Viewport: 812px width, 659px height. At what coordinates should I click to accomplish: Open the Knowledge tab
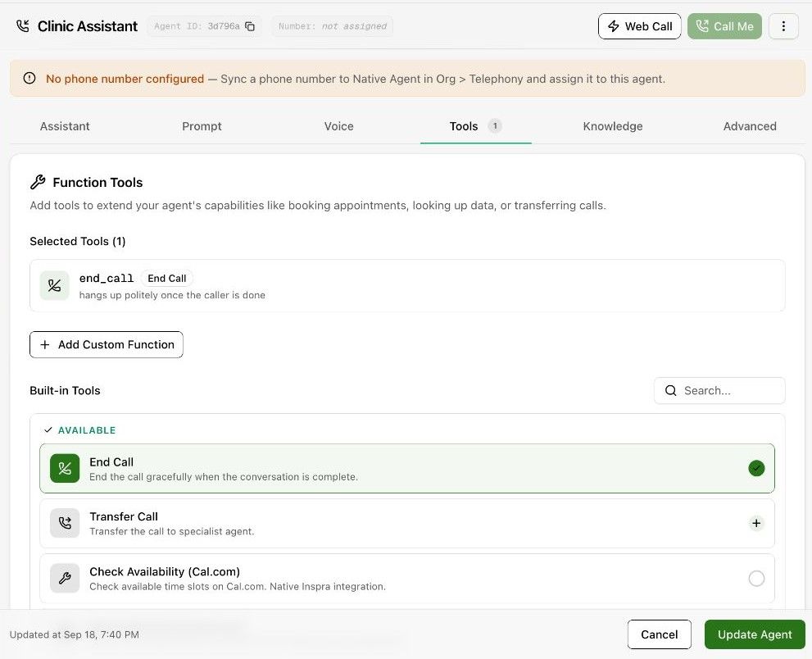613,126
